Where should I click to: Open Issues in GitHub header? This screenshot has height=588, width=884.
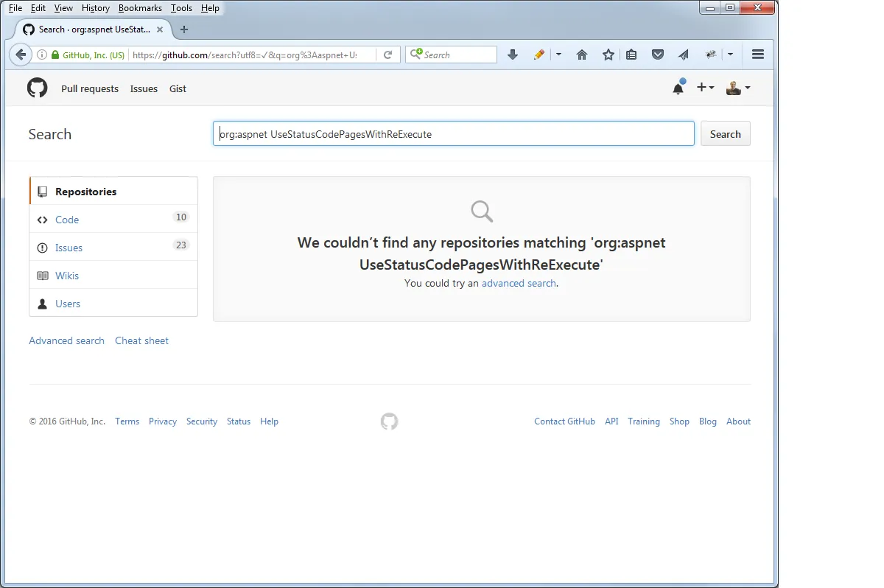click(144, 88)
